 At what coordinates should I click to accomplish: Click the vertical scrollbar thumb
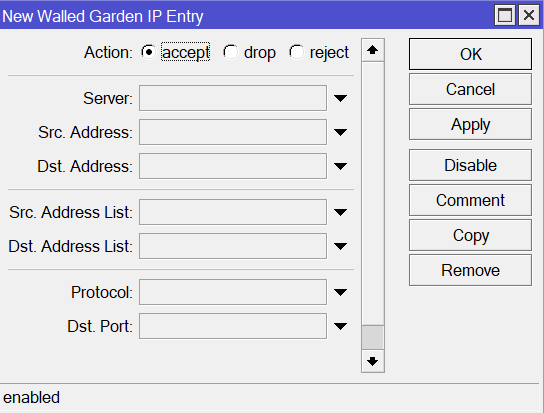(373, 337)
